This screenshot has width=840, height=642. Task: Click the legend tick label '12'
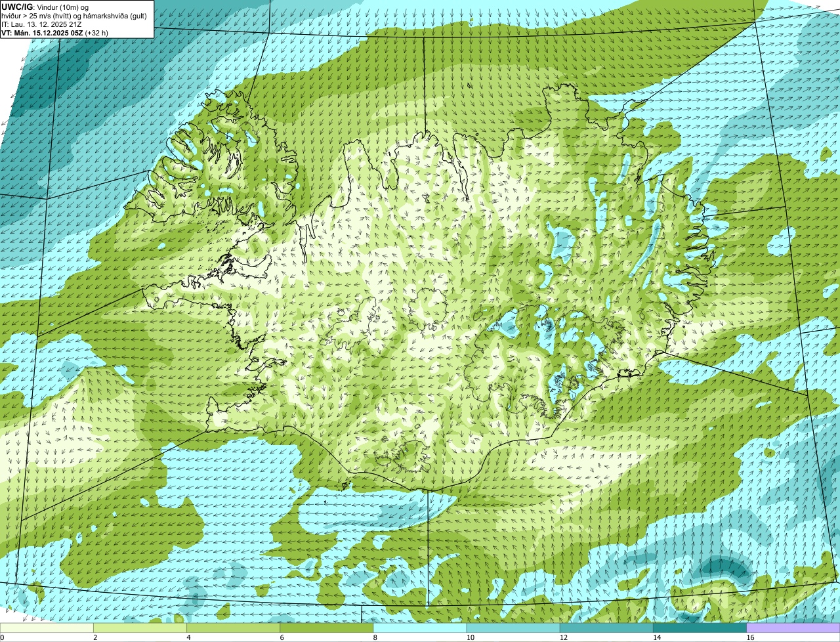tap(563, 637)
